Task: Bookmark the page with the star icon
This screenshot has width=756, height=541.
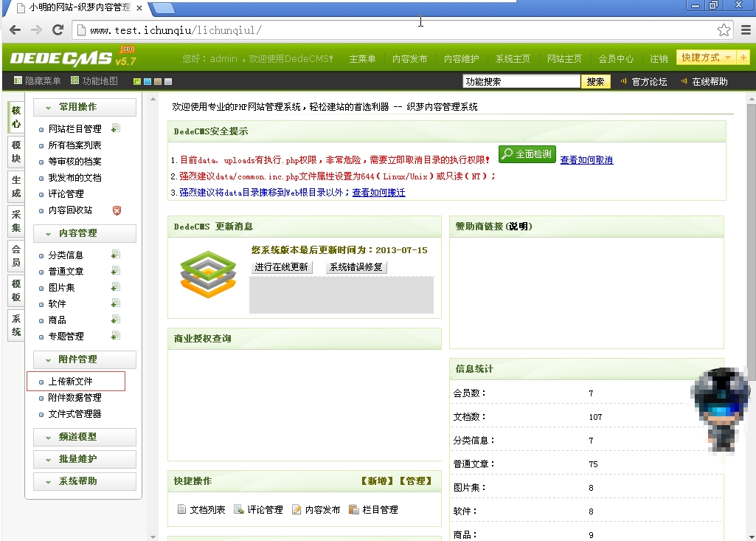Action: (724, 30)
